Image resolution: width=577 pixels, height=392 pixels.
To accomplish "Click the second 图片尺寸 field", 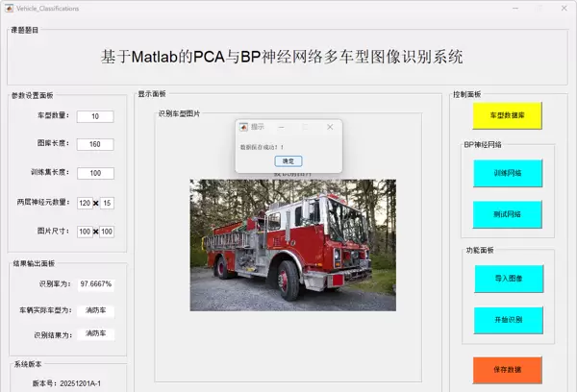I will pos(107,232).
